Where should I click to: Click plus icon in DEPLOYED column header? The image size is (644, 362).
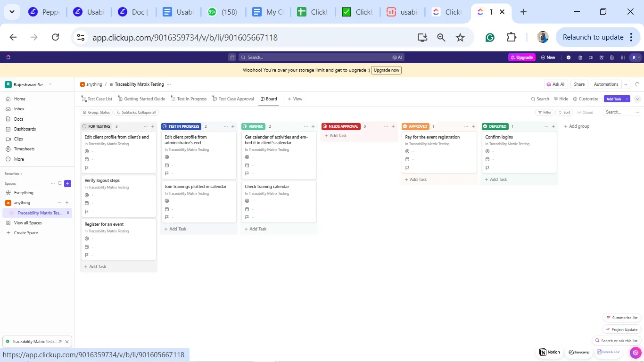553,126
